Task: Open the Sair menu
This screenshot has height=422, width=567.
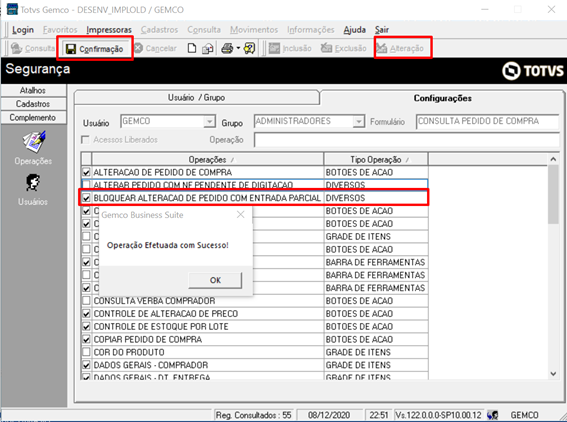Action: point(382,30)
